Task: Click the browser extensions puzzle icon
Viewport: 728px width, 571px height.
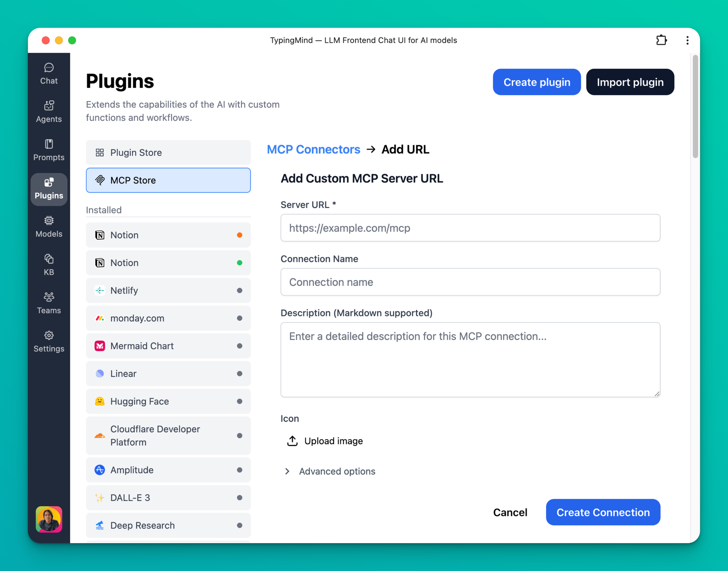Action: [661, 40]
